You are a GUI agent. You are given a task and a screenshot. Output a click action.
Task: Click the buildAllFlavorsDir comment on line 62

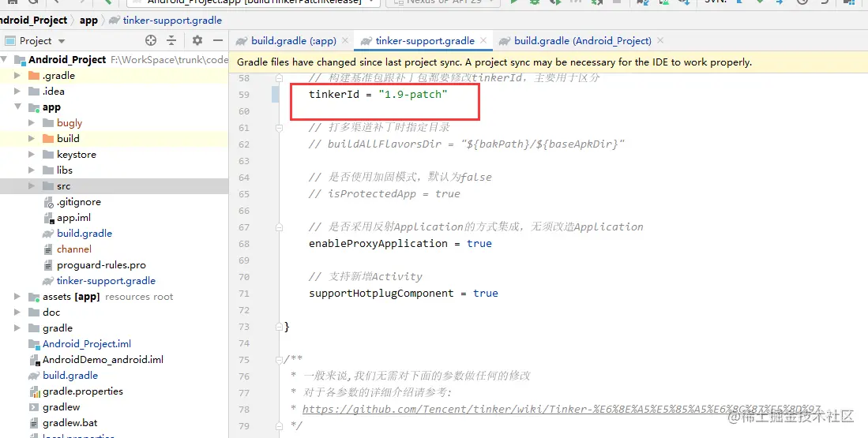click(467, 144)
